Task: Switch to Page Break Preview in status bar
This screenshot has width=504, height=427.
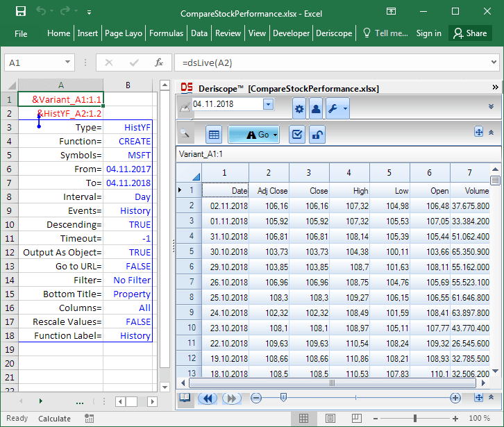Action: (358, 418)
